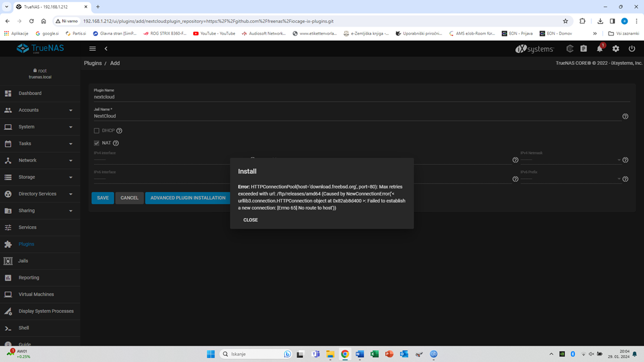Open Services in sidebar
The height and width of the screenshot is (362, 644).
(x=40, y=227)
